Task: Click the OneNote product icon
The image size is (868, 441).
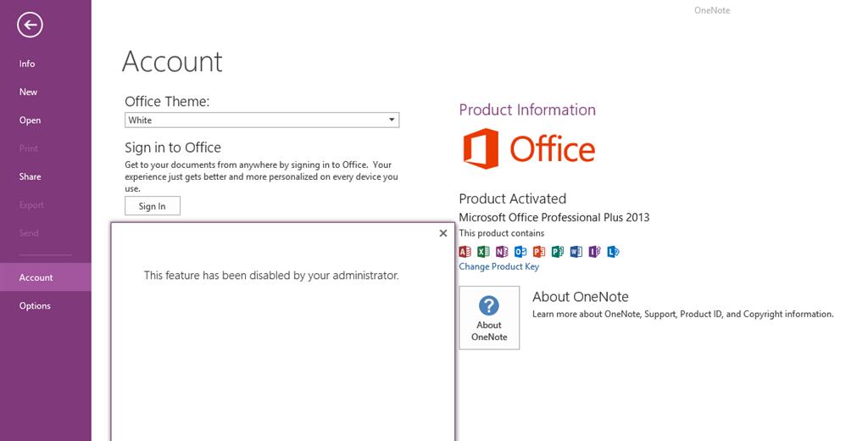Action: coord(502,252)
